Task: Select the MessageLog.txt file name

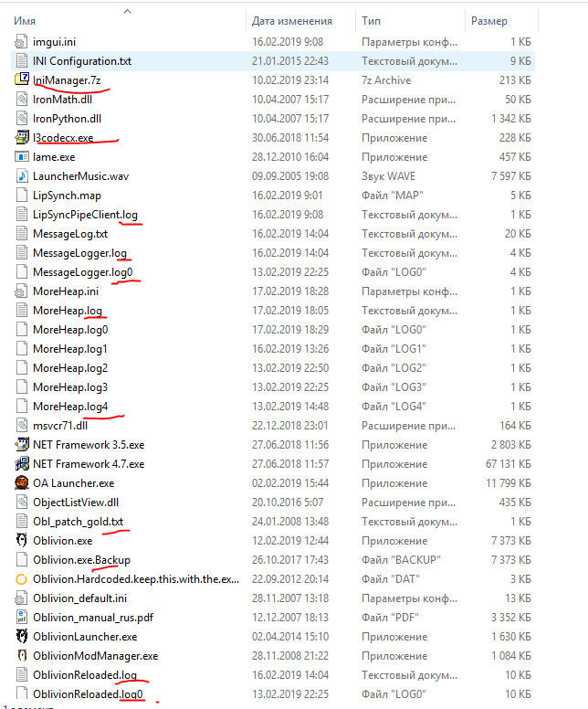Action: (69, 233)
